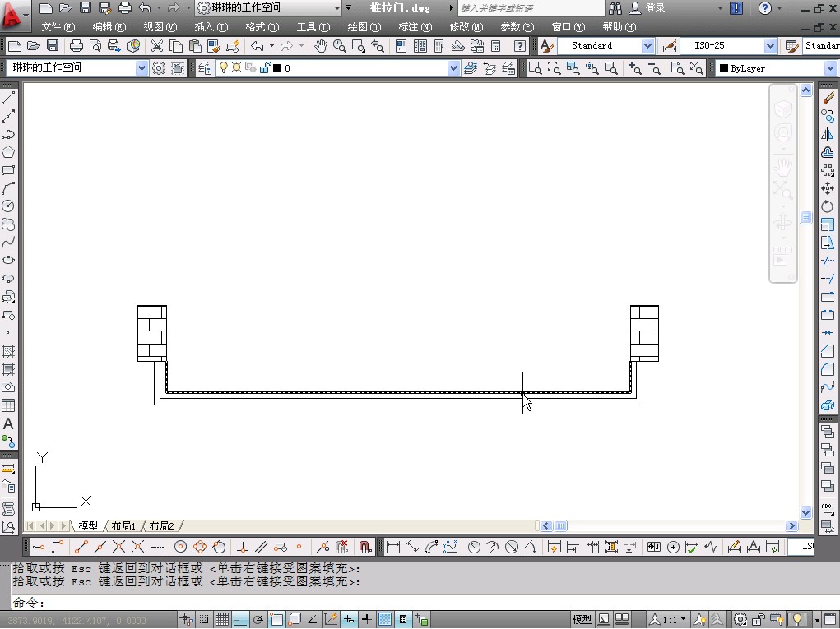Click the Plot printer icon
Screen dimensions: 840x629
click(x=77, y=46)
